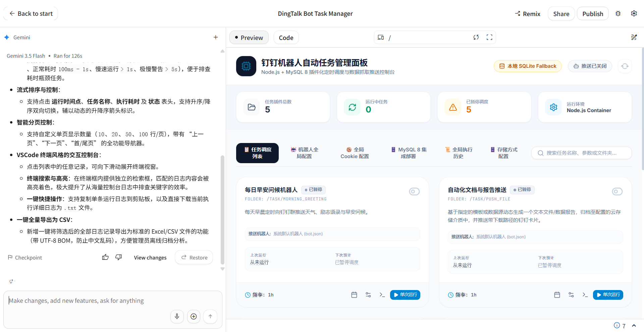Open terminal log icon on 自动化文档与报告推送 card

(585, 295)
